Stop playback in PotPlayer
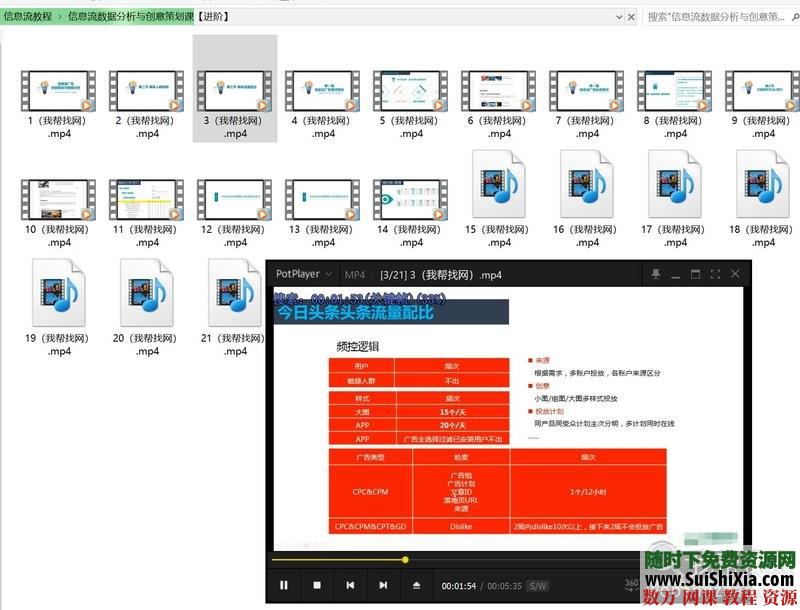Screen dimensions: 800x610 (316, 585)
